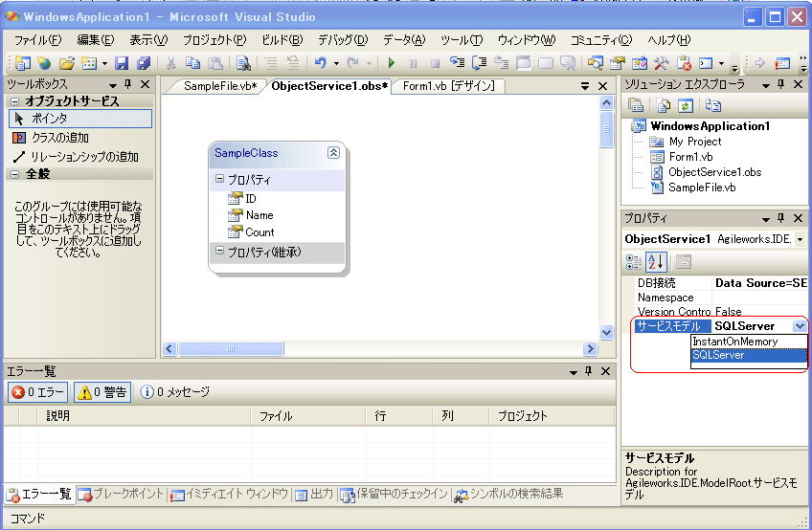Click the designer horizontal scrollbar thumb
Viewport: 812px width, 530px height.
click(231, 349)
